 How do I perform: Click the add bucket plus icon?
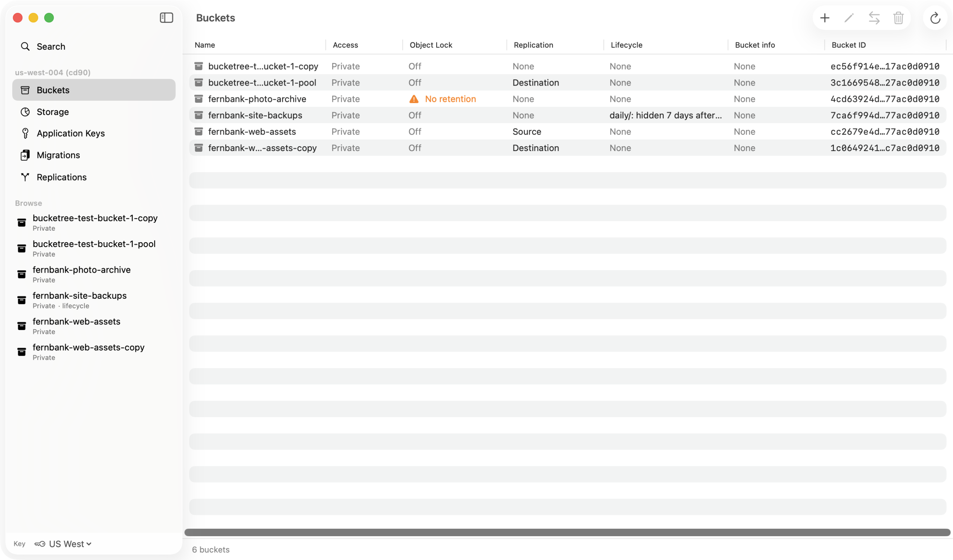pos(825,18)
